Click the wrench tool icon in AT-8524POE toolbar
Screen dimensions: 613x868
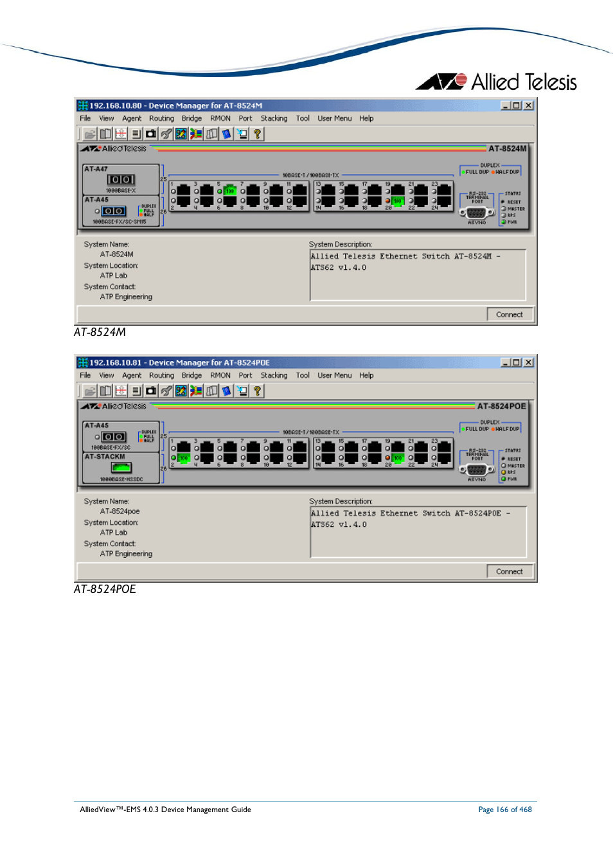coord(166,391)
